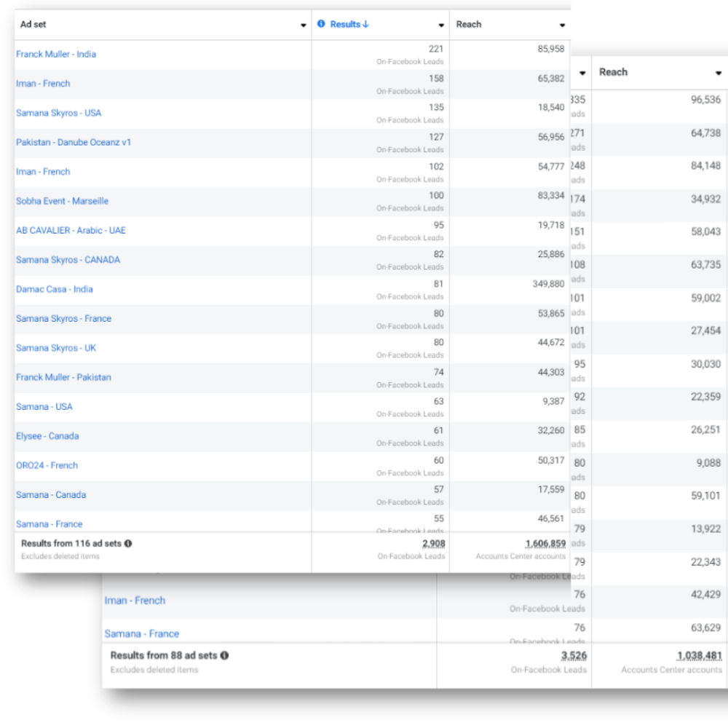Click the Reach header label in back table

[x=613, y=72]
